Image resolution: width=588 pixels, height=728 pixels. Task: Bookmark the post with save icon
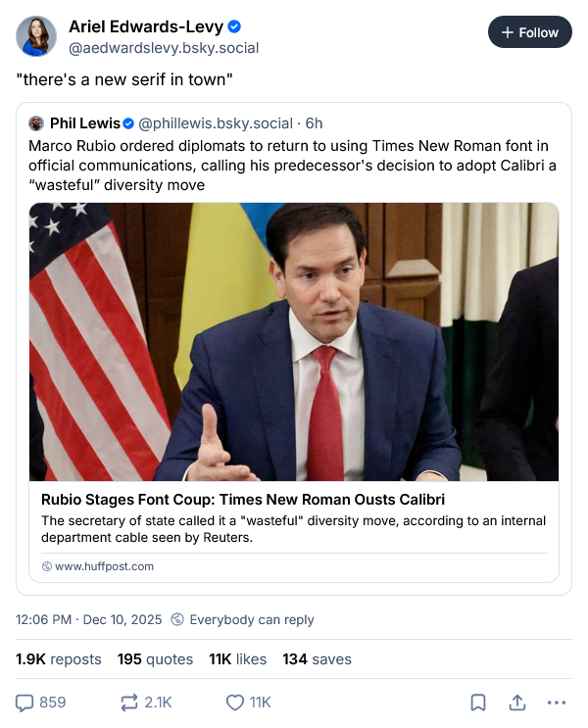(x=478, y=702)
